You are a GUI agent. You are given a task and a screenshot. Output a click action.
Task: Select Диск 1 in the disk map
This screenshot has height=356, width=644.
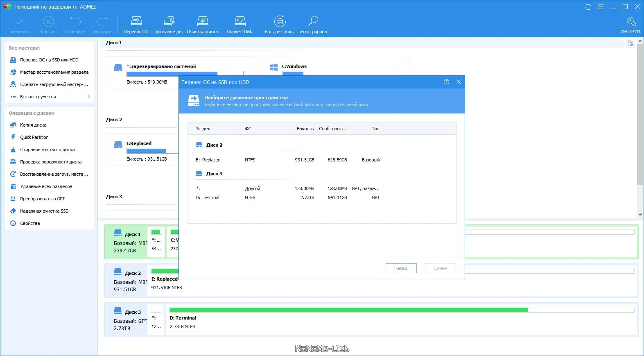point(126,242)
